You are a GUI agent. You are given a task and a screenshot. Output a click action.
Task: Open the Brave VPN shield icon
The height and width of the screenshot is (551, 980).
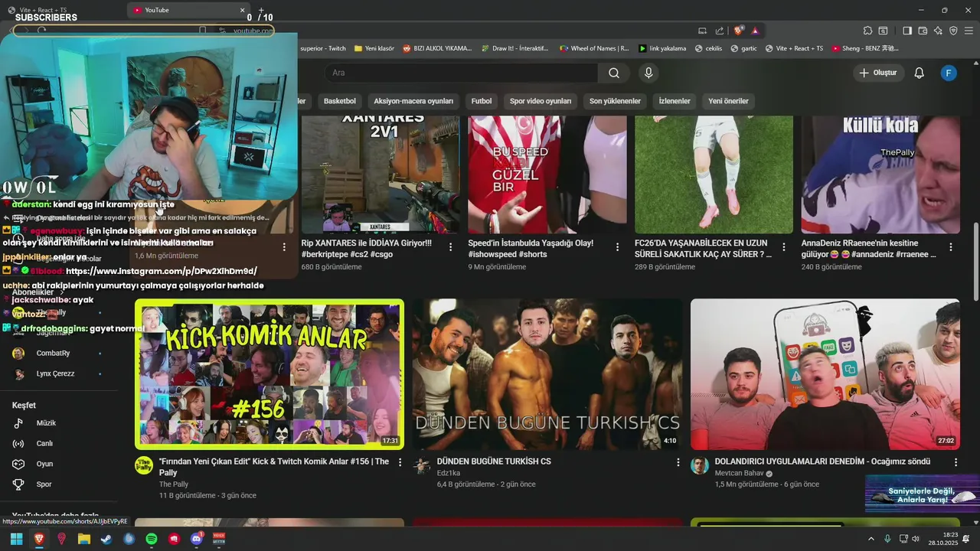coord(953,31)
